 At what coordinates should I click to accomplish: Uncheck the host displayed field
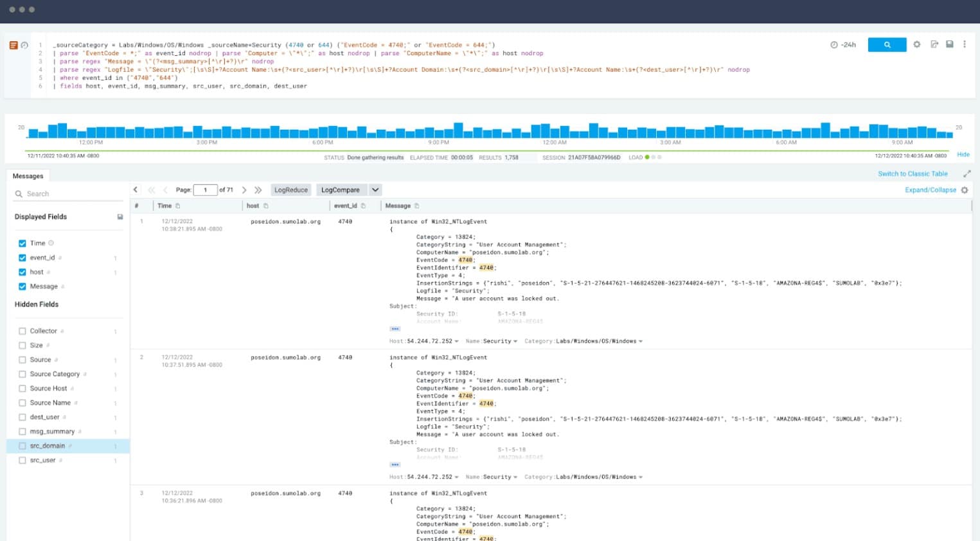coord(22,272)
